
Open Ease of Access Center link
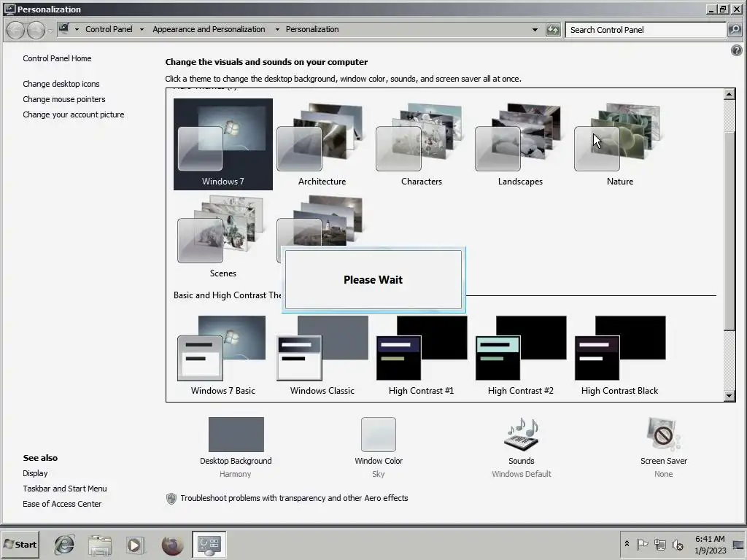[x=62, y=504]
